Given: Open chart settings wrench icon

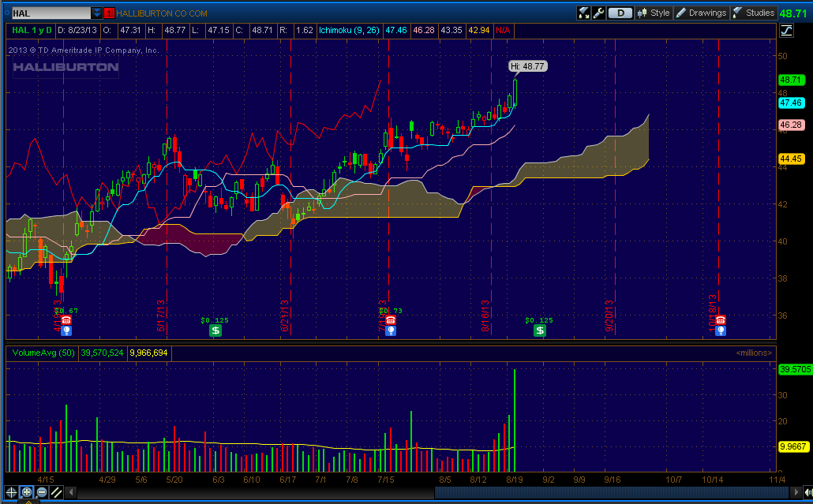Looking at the screenshot, I should coord(598,13).
